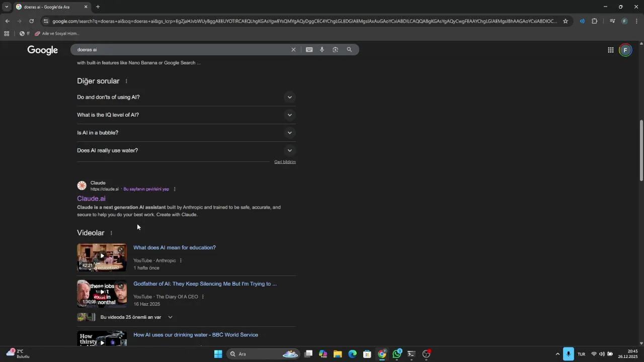This screenshot has height=362, width=644.
Task: Show hidden system tray icons
Action: tap(557, 354)
